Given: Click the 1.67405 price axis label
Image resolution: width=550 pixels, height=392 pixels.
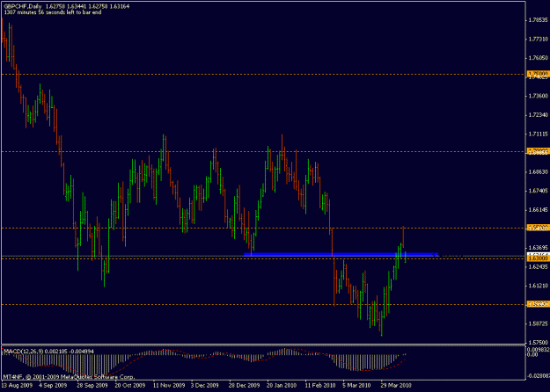Looking at the screenshot, I should (538, 191).
